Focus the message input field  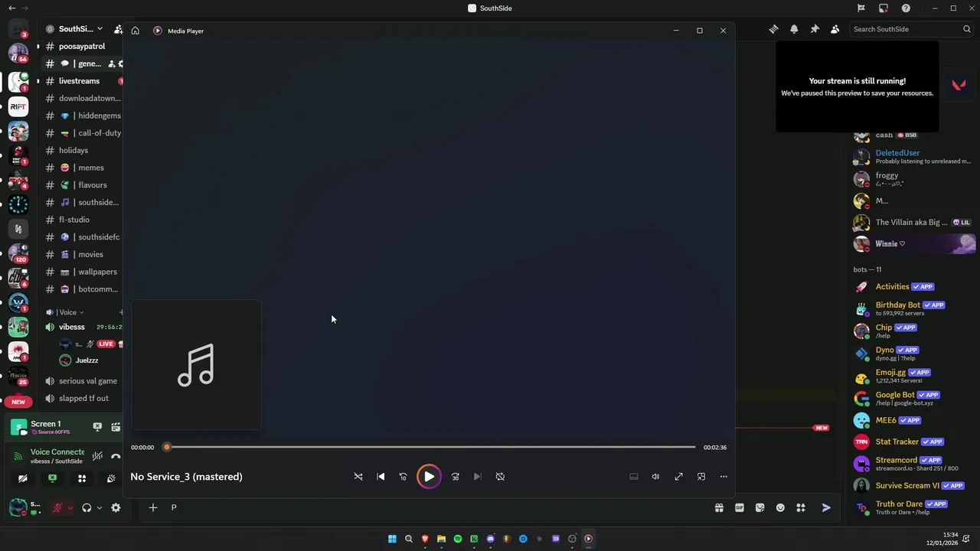point(436,507)
